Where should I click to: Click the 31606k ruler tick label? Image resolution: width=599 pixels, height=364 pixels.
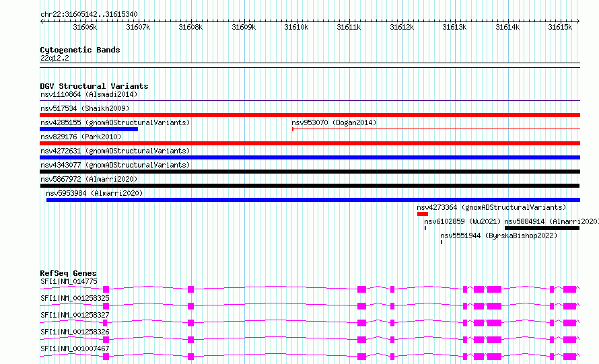pos(85,27)
